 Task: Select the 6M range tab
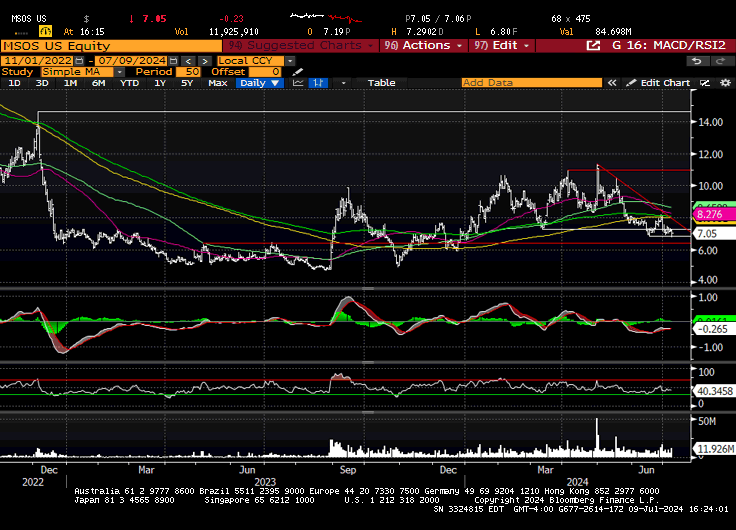[99, 83]
